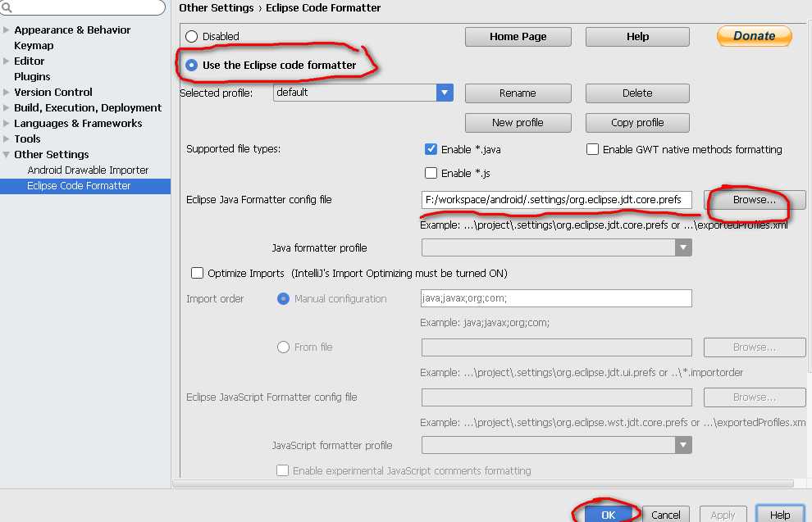This screenshot has width=812, height=522.
Task: Browse for Eclipse JavaScript Formatter config file
Action: 755,397
